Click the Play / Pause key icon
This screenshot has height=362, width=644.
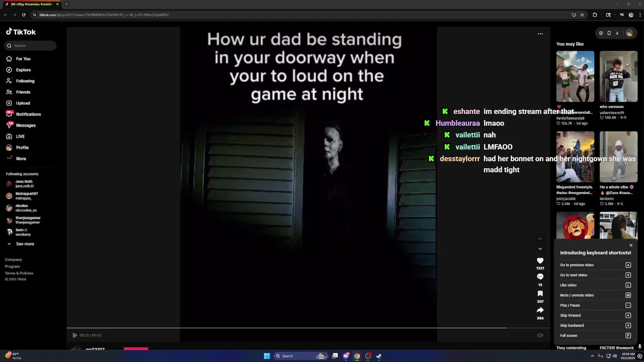tap(628, 305)
